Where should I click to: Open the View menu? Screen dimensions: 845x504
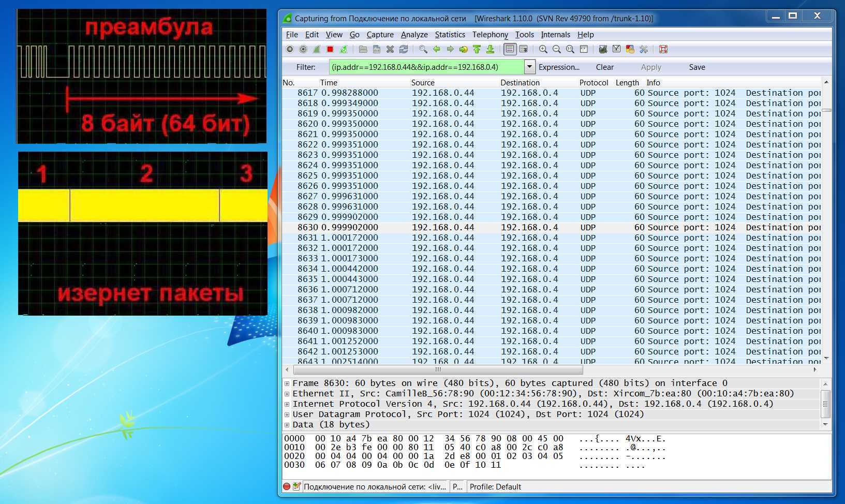tap(334, 35)
